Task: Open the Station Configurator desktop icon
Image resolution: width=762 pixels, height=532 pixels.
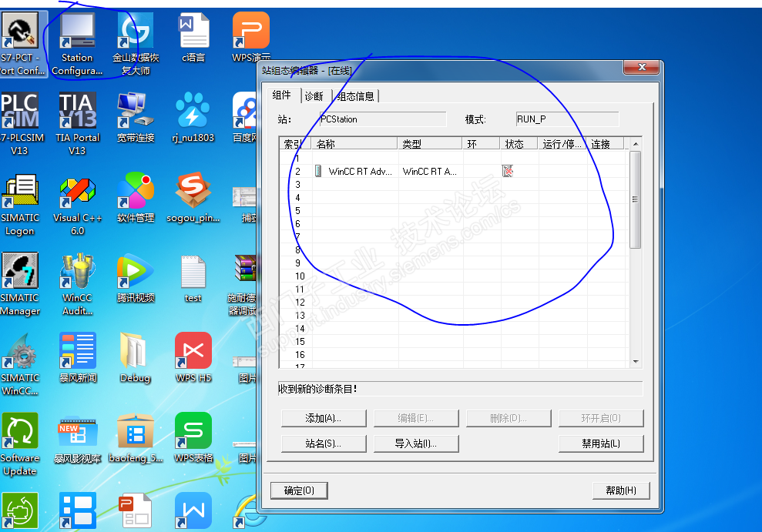Action: tap(77, 44)
